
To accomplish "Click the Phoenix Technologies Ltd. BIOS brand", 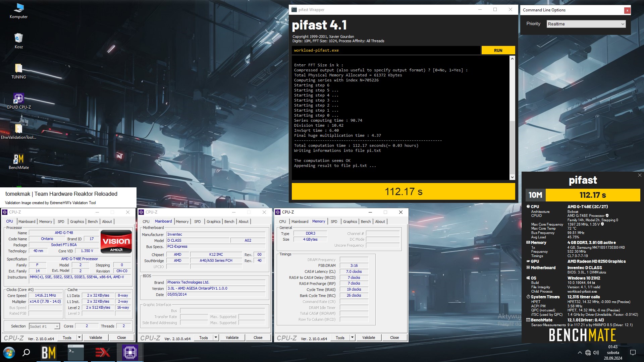I will coord(216,283).
